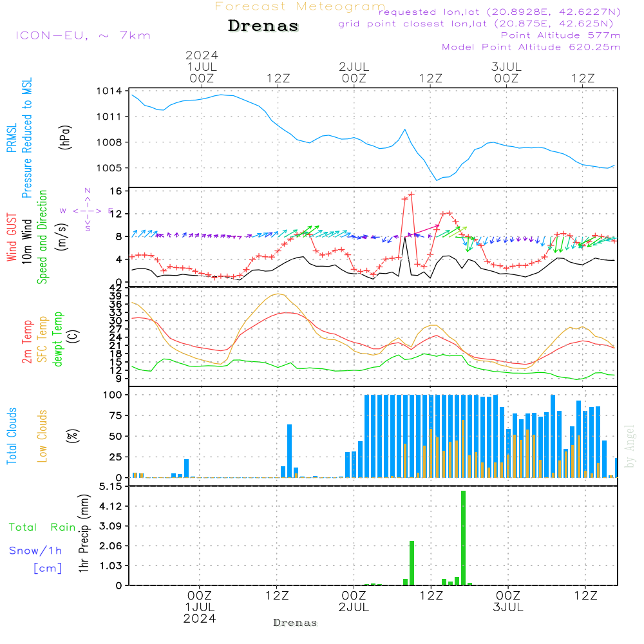This screenshot has width=644, height=644.
Task: Click the tallest green rain bar
Action: 463,538
